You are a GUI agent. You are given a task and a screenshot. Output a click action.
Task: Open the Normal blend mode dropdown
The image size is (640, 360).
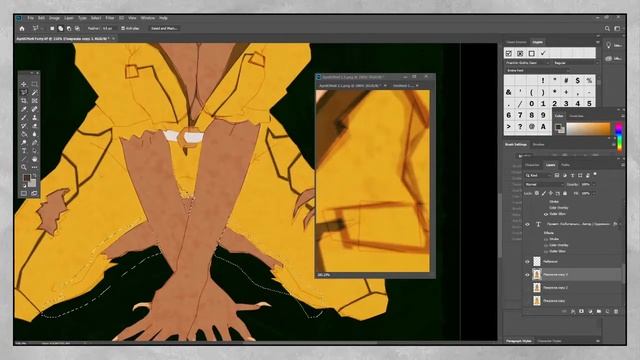[x=544, y=184]
